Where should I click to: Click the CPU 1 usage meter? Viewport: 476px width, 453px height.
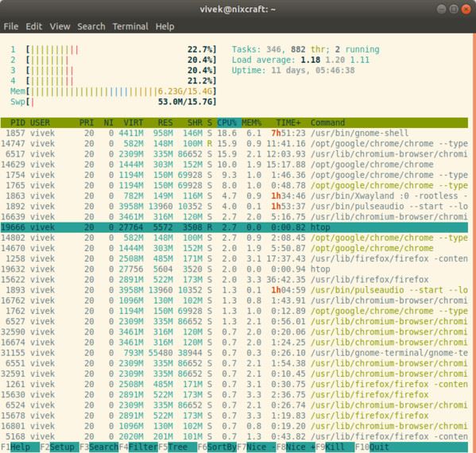(113, 49)
